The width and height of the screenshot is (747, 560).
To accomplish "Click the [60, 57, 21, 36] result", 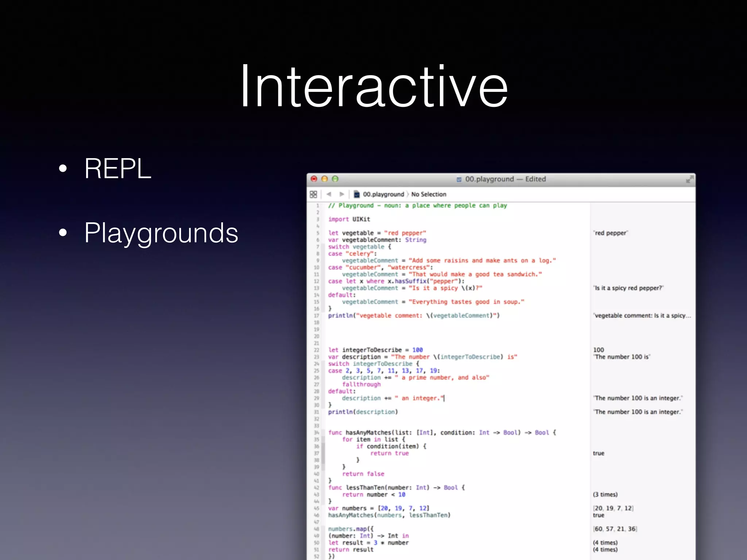I will [615, 529].
